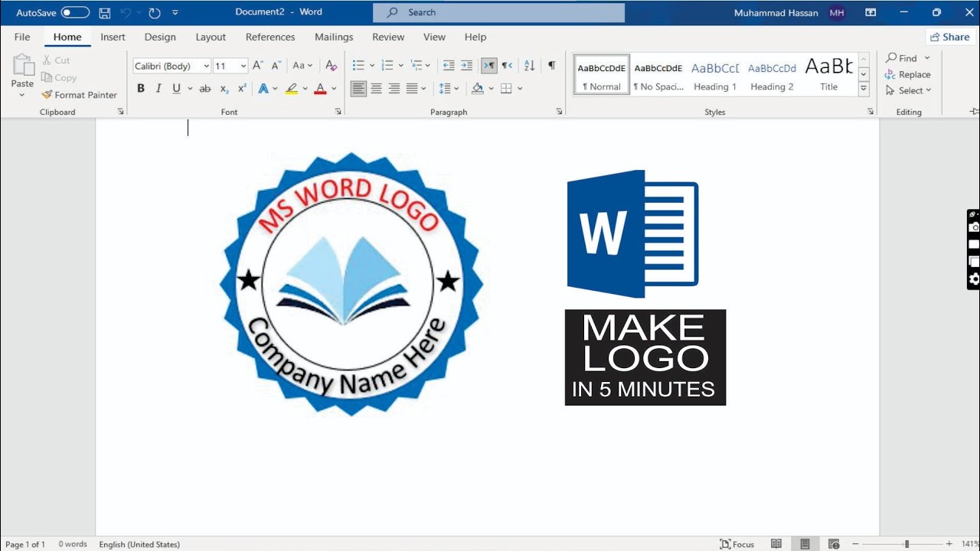Screen dimensions: 980x551
Task: Switch to the Review tab
Action: click(388, 37)
